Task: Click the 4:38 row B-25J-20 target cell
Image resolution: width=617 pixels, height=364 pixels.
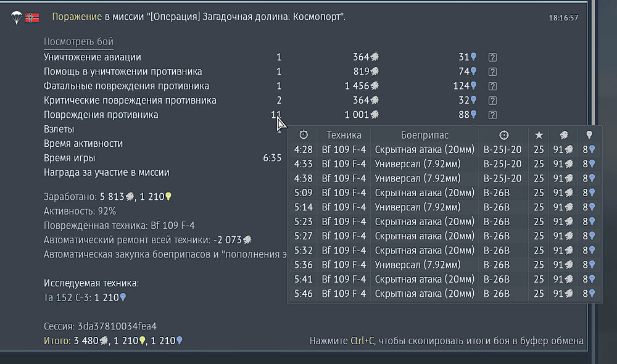Action: [x=502, y=178]
